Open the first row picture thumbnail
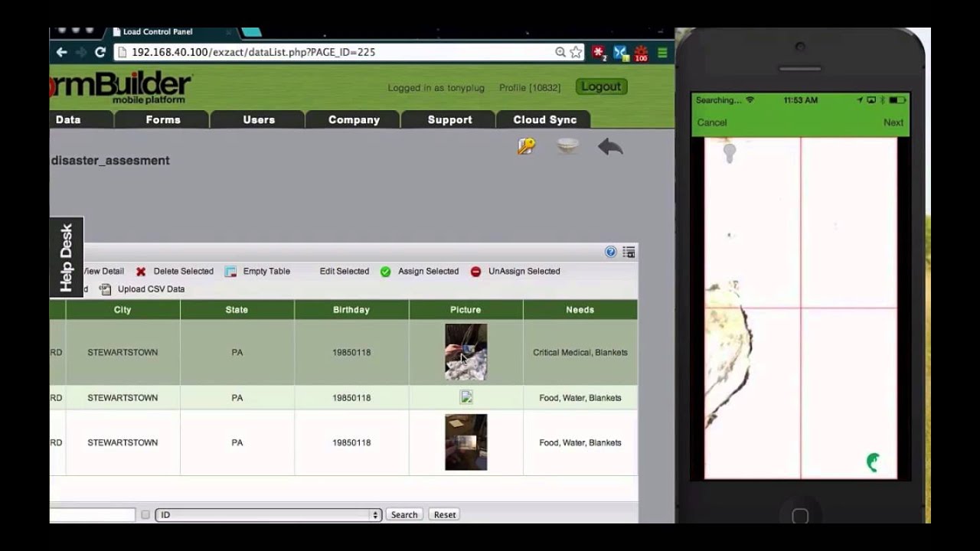This screenshot has width=980, height=551. pyautogui.click(x=465, y=352)
